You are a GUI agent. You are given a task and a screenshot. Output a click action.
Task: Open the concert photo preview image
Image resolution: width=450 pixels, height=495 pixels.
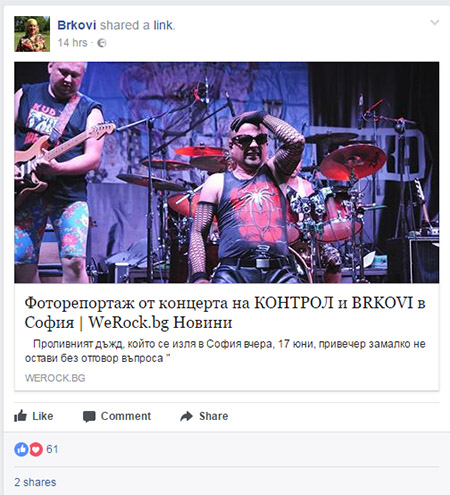[x=226, y=172]
